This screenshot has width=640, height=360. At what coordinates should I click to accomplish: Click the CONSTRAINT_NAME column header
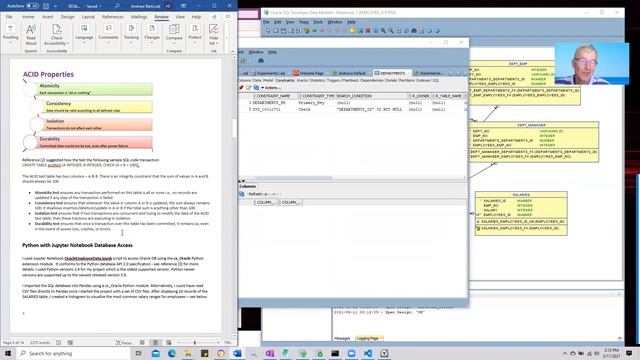tap(276, 96)
